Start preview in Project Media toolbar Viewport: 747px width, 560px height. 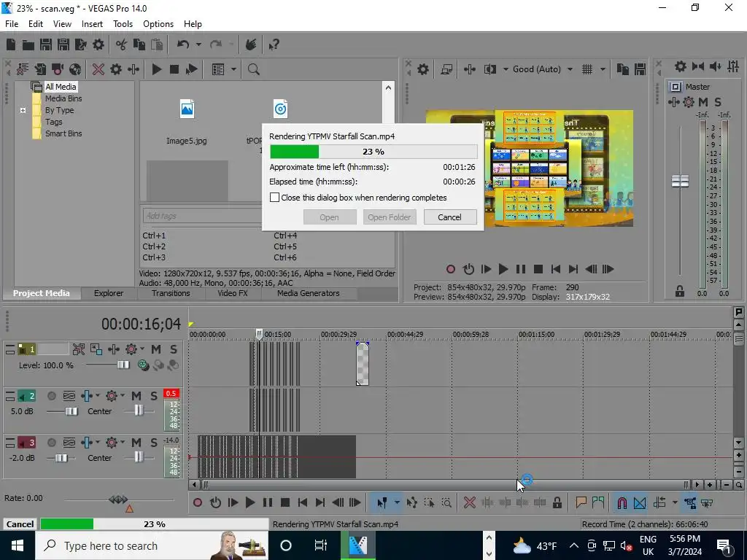pos(156,69)
